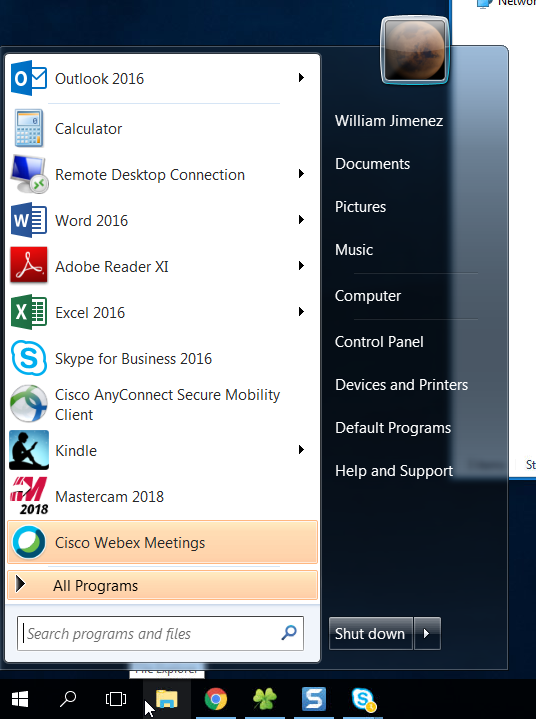Open Devices and Printers
The image size is (536, 719).
(402, 385)
